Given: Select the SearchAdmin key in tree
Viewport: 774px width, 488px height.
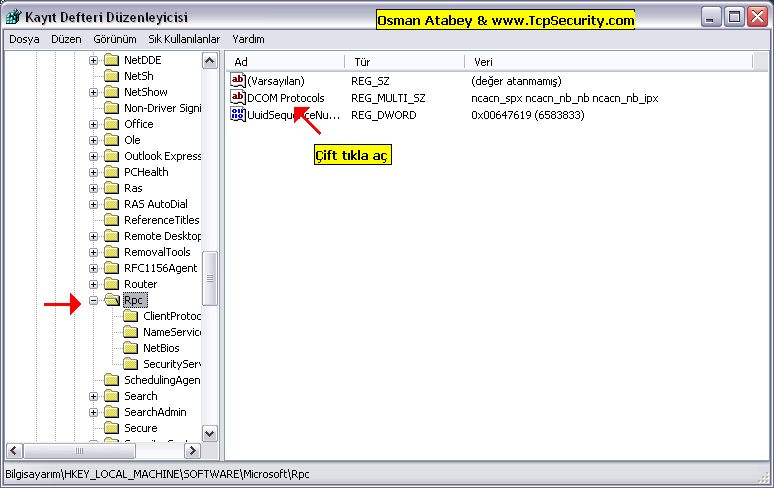Looking at the screenshot, I should [155, 412].
